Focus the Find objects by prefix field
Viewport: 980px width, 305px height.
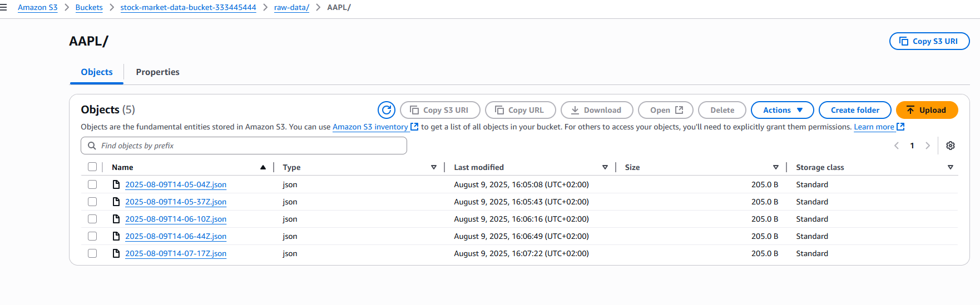(x=244, y=146)
